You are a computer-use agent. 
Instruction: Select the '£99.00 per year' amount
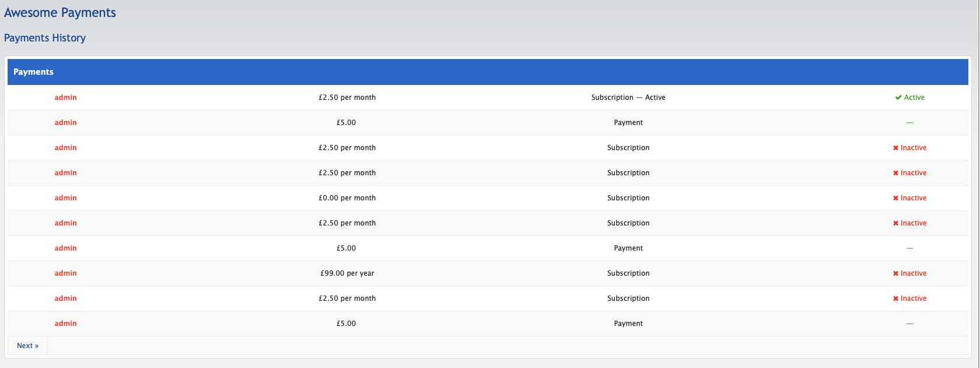(x=347, y=273)
